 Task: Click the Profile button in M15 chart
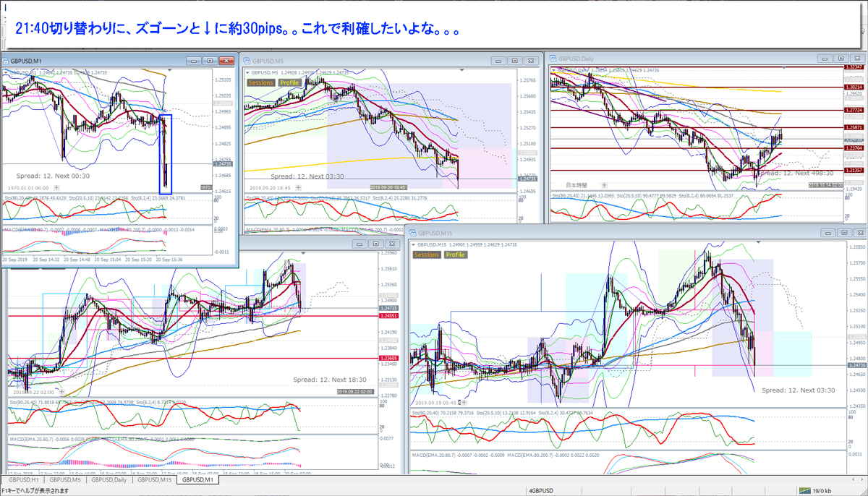coord(455,255)
